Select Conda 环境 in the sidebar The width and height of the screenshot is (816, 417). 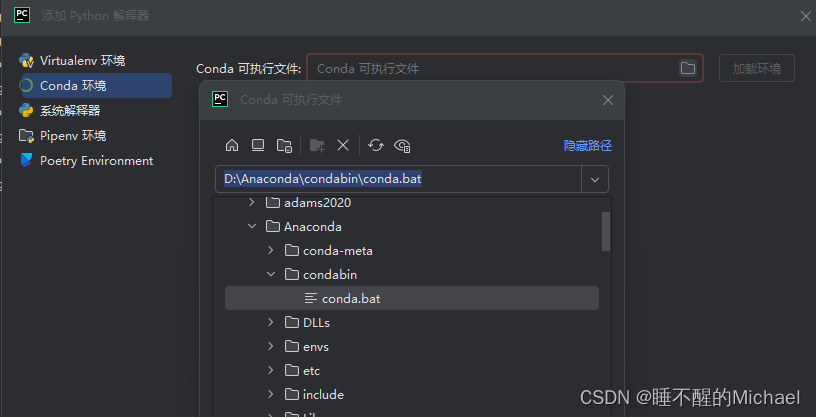coord(95,85)
